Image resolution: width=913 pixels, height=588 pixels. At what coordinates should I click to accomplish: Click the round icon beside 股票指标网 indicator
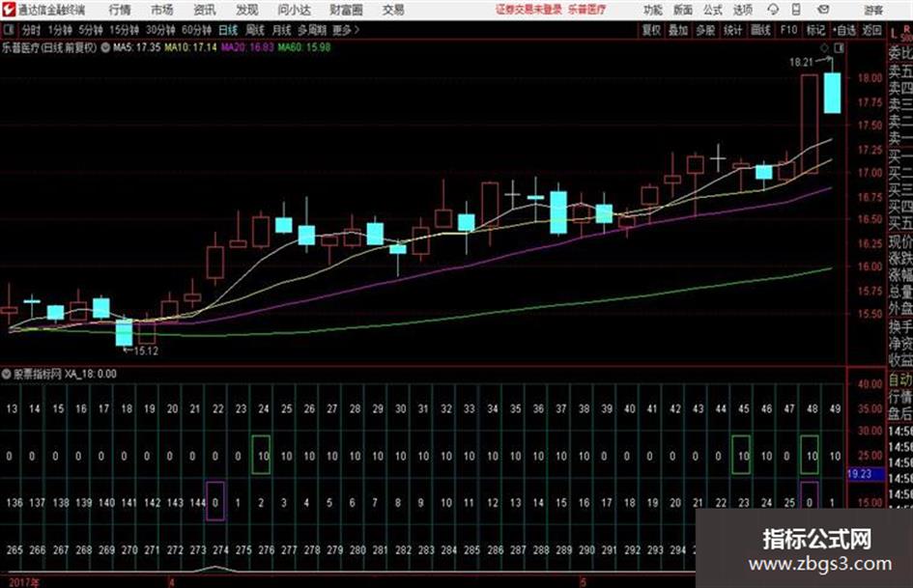(7, 374)
